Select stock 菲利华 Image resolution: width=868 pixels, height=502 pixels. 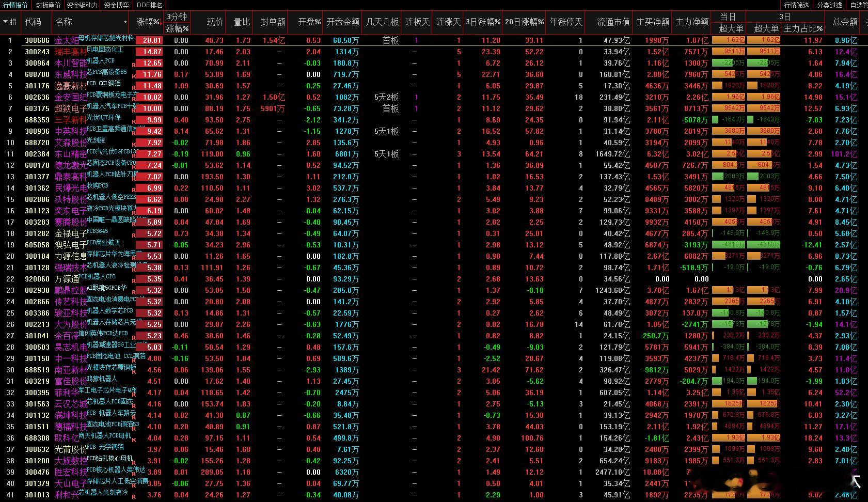click(67, 393)
